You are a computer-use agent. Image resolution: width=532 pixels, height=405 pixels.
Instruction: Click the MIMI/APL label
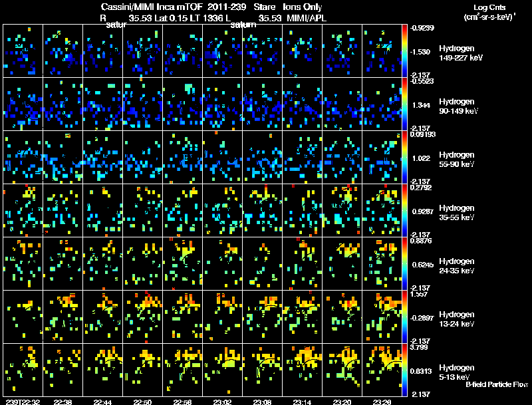click(x=307, y=18)
